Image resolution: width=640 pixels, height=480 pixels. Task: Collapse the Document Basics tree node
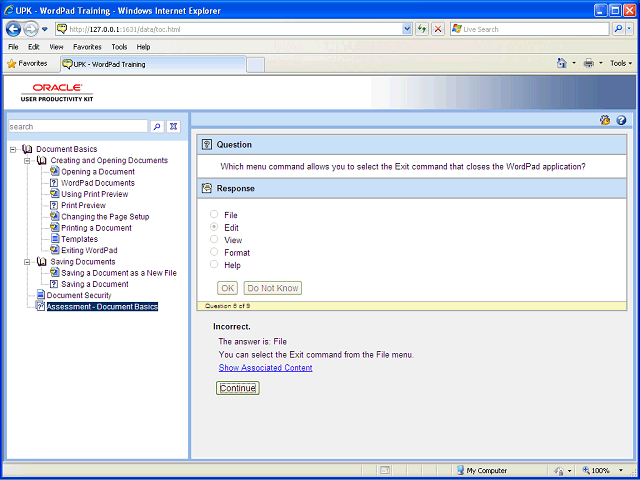13,149
